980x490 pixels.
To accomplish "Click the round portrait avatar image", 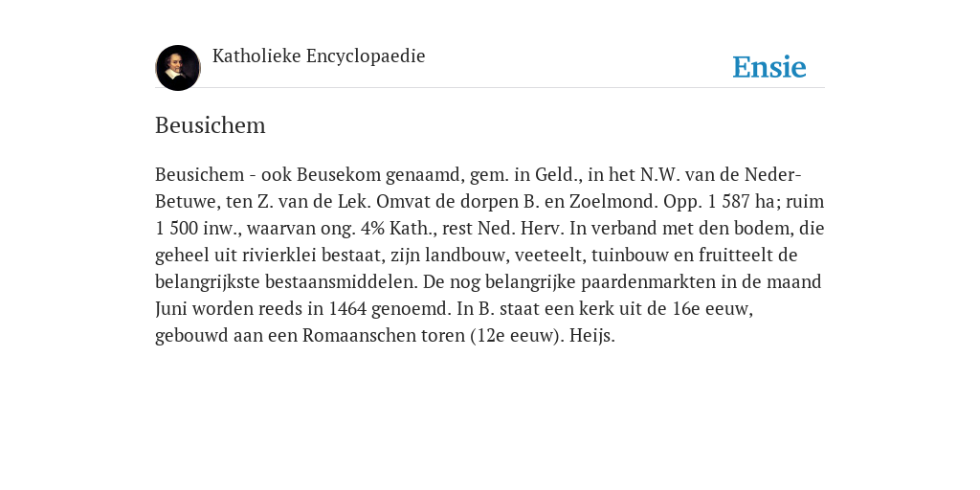I will [x=178, y=68].
